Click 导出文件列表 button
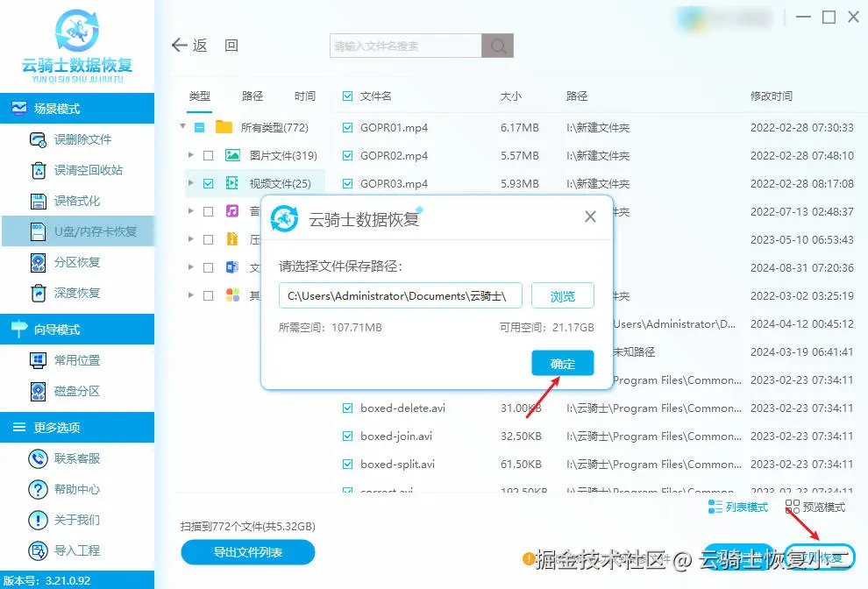 [248, 552]
